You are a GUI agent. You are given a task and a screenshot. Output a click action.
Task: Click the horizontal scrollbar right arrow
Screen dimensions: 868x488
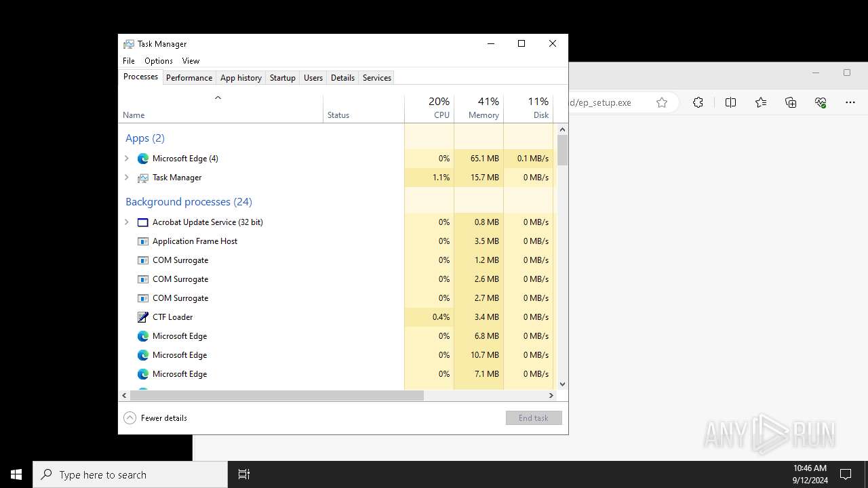551,395
